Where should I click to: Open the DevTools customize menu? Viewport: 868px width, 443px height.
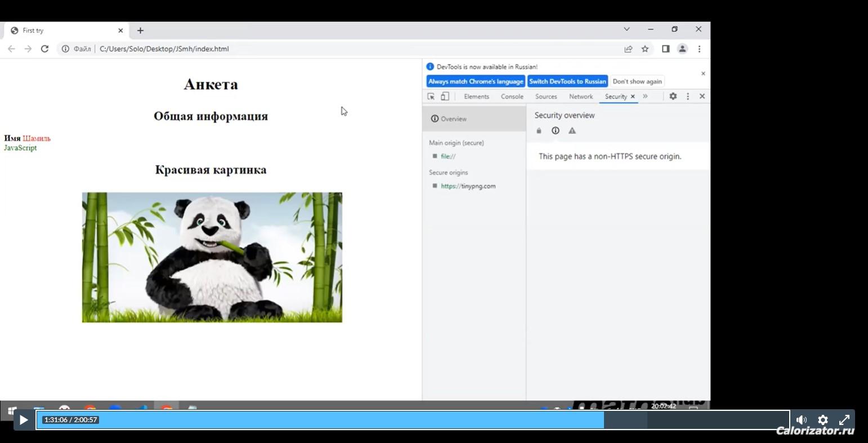click(x=687, y=96)
